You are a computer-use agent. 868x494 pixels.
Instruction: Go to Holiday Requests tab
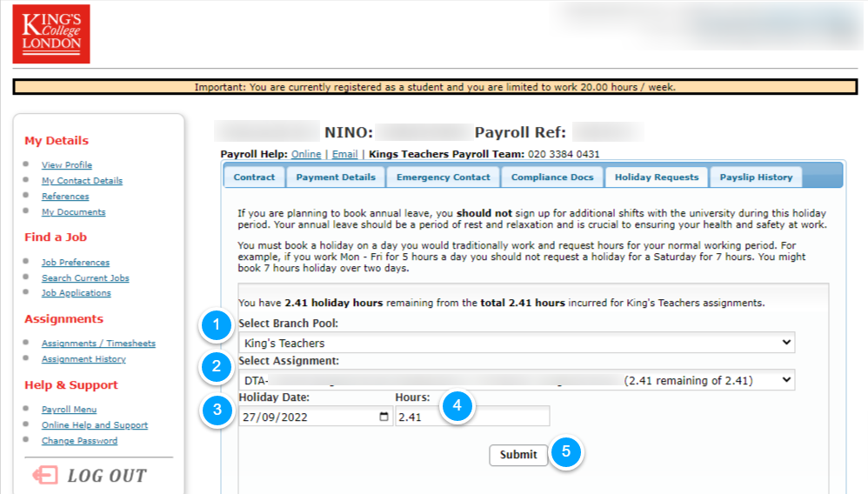(657, 177)
